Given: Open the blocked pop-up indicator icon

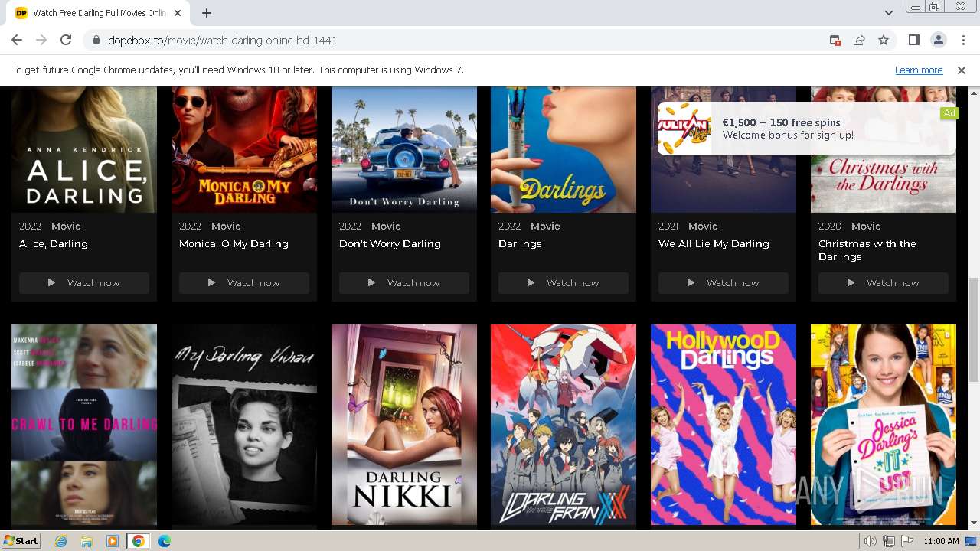Looking at the screenshot, I should coord(835,41).
